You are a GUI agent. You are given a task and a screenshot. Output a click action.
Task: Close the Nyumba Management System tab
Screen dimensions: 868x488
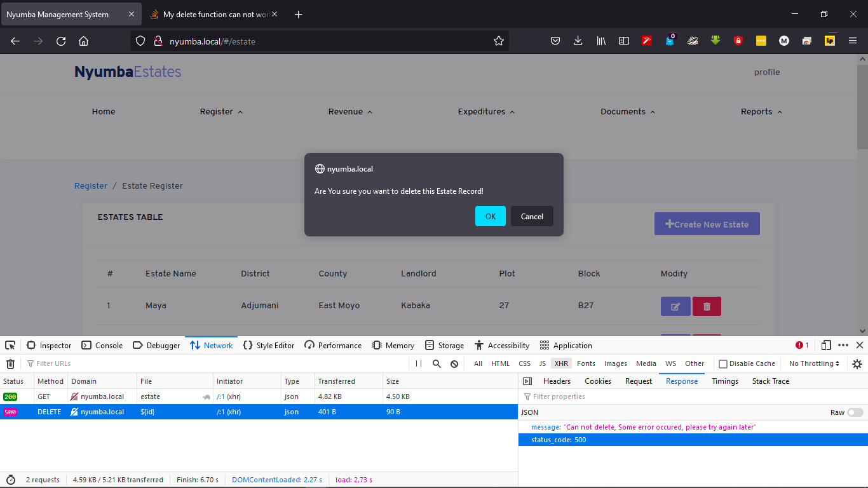click(132, 14)
